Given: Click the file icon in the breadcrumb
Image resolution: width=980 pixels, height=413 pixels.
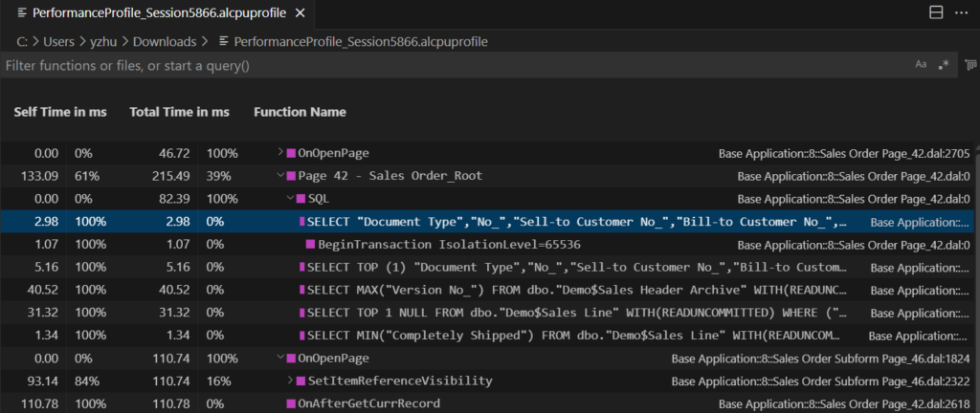Looking at the screenshot, I should pos(224,42).
